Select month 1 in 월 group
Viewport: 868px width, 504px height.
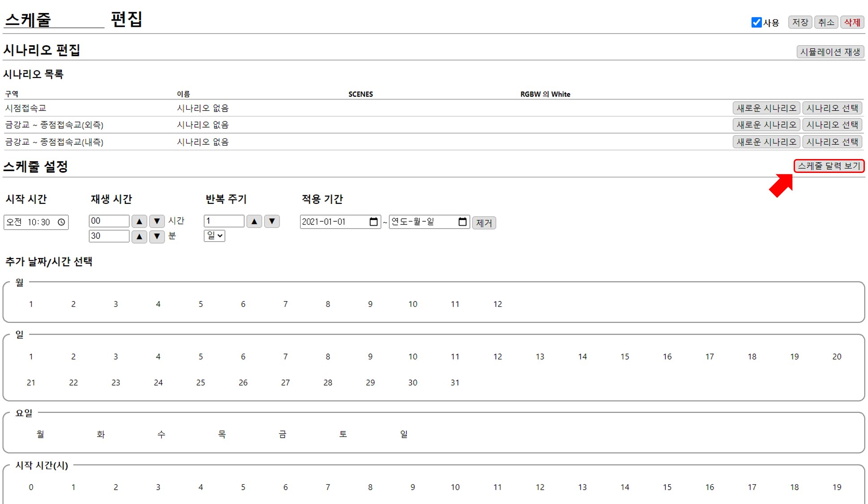click(x=31, y=304)
